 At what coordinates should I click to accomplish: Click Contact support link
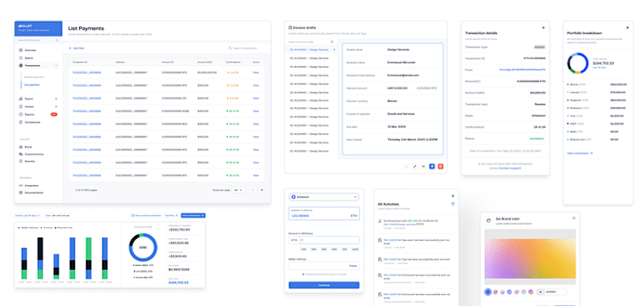tap(510, 168)
